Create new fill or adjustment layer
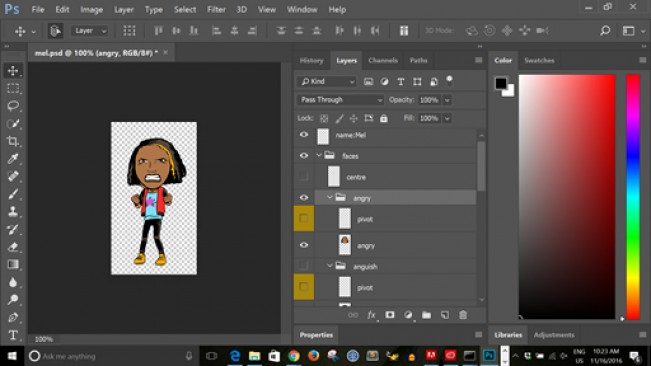 (408, 315)
